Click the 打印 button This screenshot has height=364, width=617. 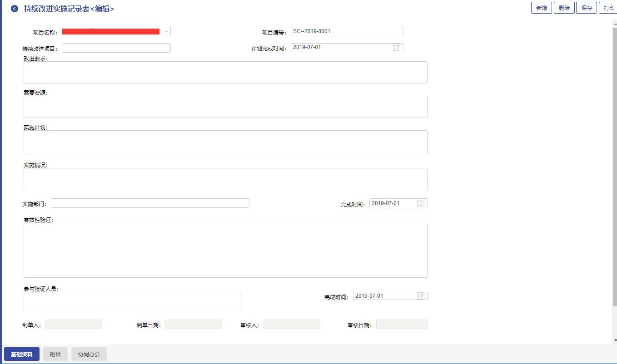[608, 8]
